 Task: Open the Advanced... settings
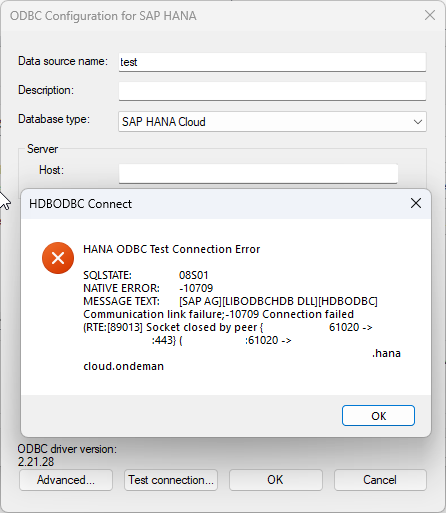click(66, 480)
